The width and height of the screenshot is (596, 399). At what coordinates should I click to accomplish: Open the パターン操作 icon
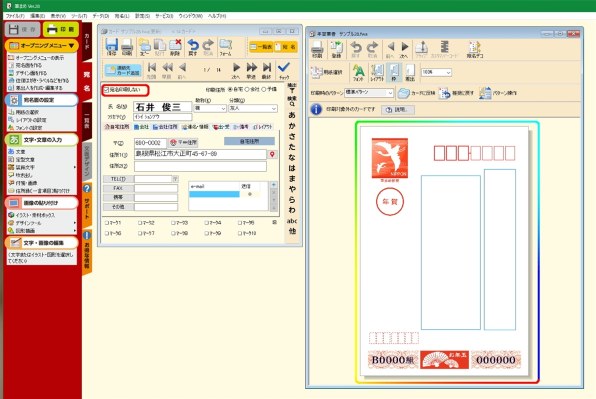tap(498, 93)
